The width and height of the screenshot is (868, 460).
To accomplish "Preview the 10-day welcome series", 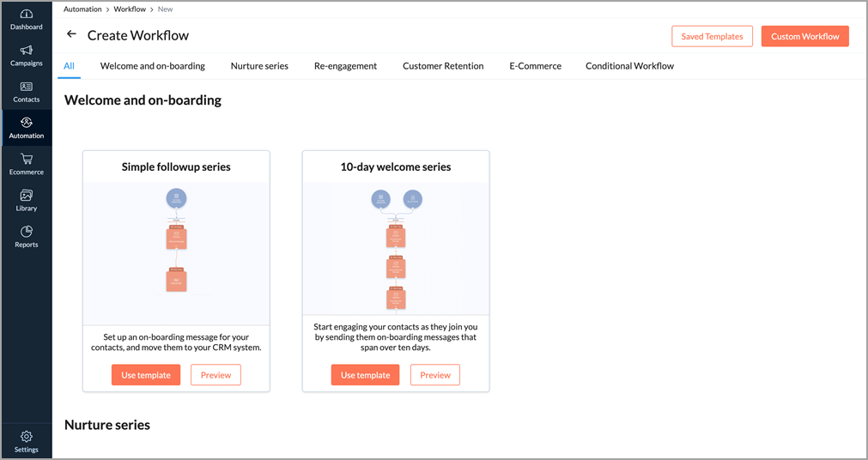I will pos(435,375).
